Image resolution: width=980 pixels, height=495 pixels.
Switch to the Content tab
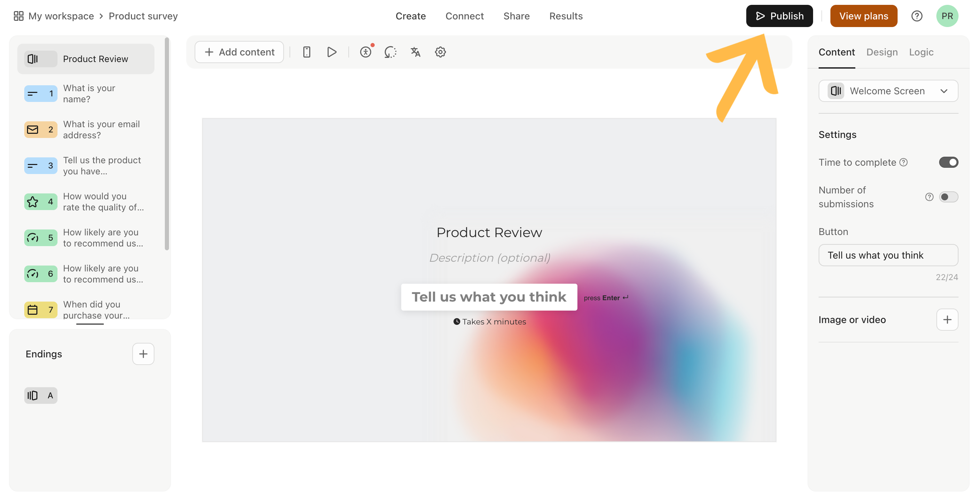[837, 52]
